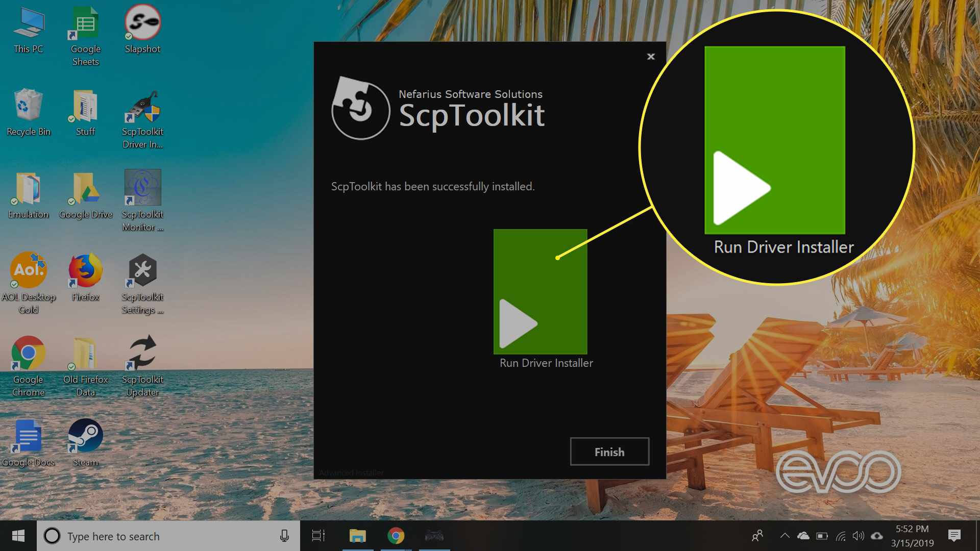Click the taskbar search input field

coord(171,536)
